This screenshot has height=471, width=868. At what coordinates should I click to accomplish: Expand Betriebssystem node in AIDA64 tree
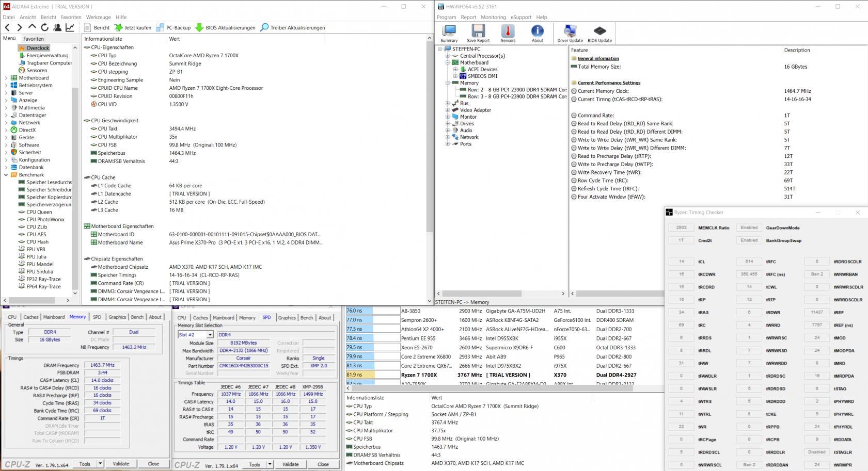6,86
